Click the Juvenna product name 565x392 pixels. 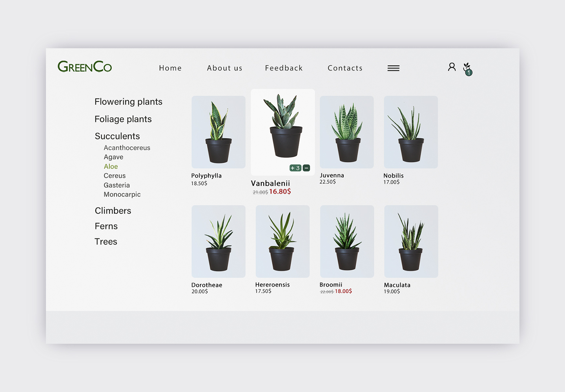[x=332, y=175]
